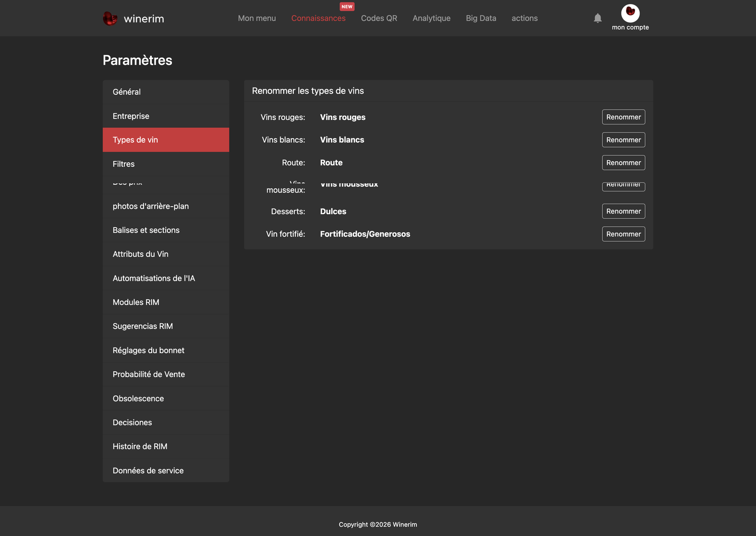
Task: Open Codes QR in top navigation
Action: click(x=379, y=18)
